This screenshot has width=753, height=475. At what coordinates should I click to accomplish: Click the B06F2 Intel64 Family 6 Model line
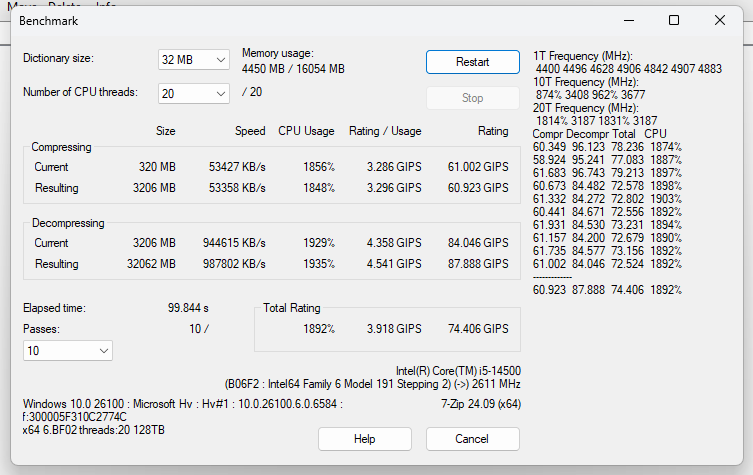[x=373, y=384]
